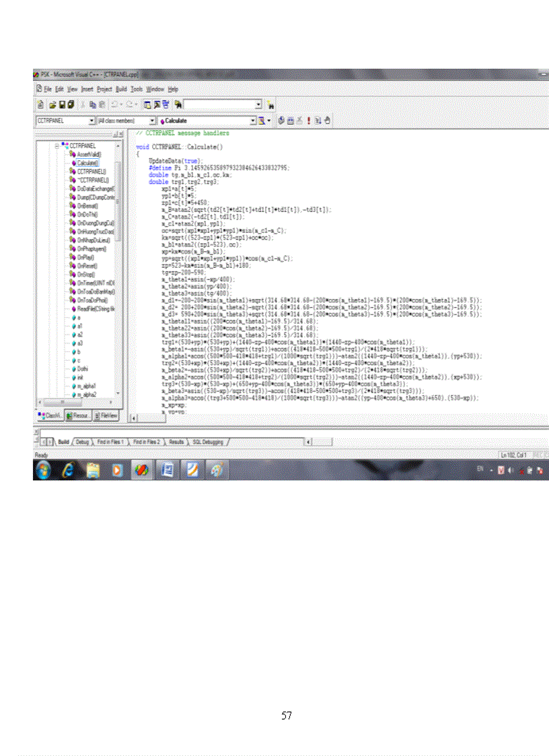Viewport: 549px width, 756px height.
Task: Execute the program via the red exclamation icon
Action: tap(308, 121)
